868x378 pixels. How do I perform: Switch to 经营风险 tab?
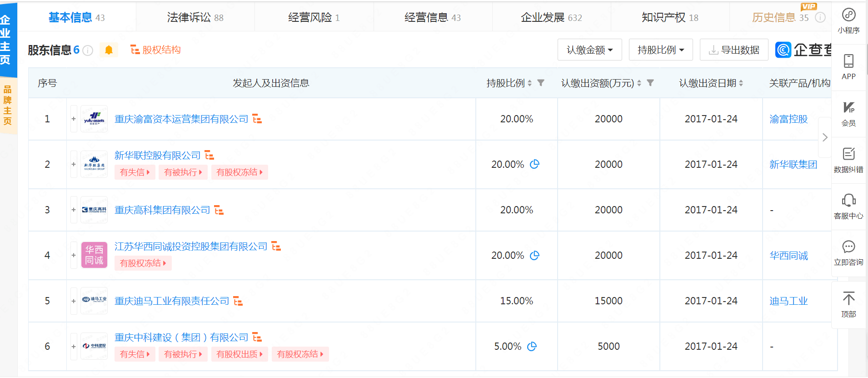pyautogui.click(x=314, y=17)
